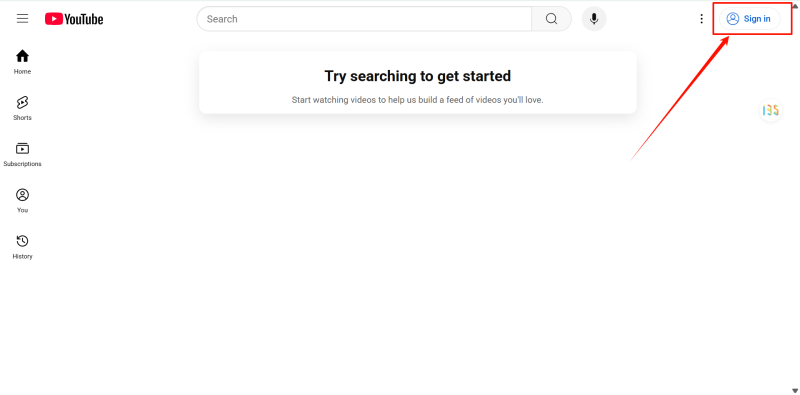Focus the Search text field
Image resolution: width=800 pixels, height=395 pixels.
[364, 19]
